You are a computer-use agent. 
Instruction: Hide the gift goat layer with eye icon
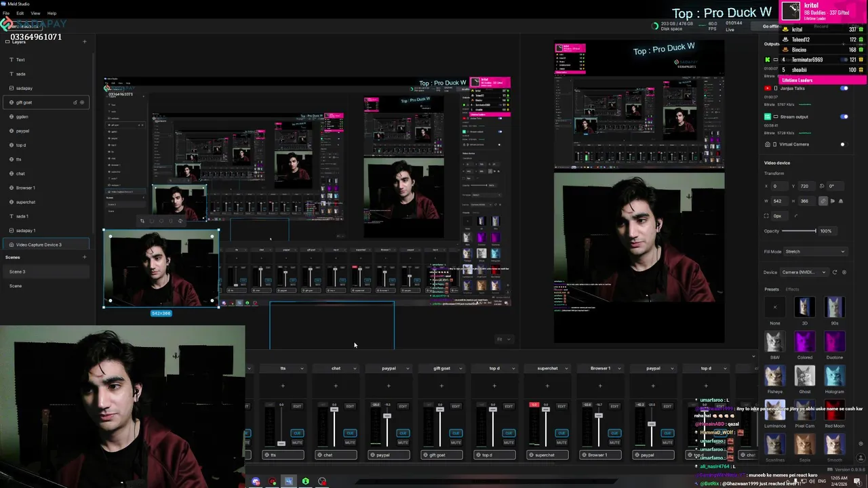82,102
